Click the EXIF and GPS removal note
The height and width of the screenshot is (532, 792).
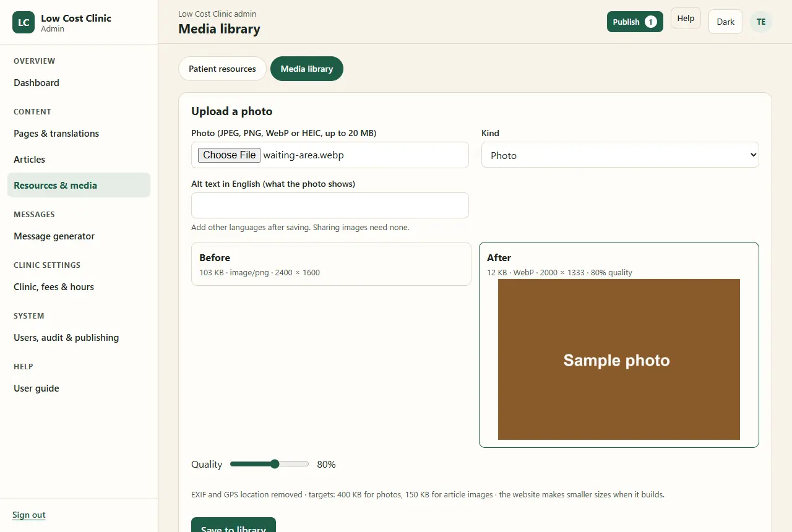[x=428, y=495]
